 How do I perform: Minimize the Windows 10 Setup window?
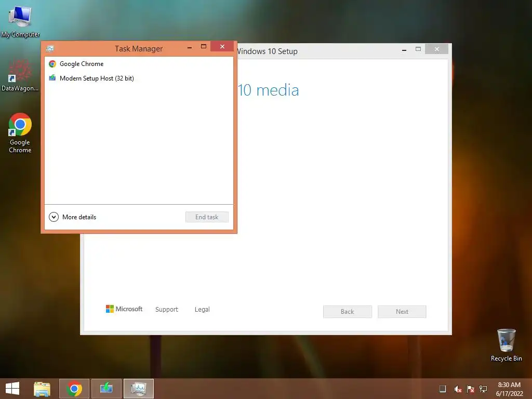point(404,49)
